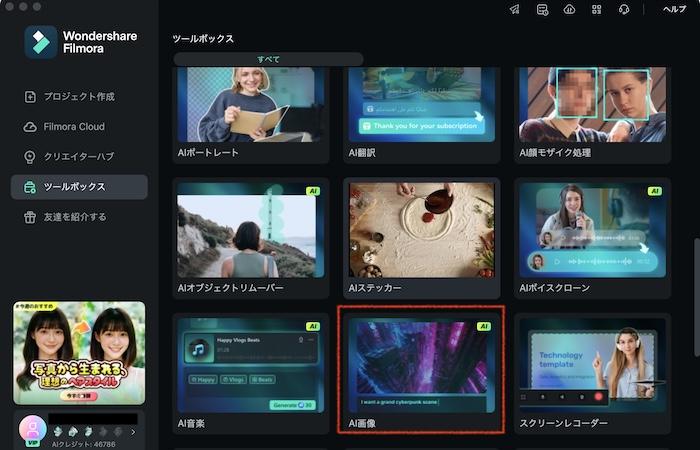
Task: Click the 友達を紹介する gift icon
Action: 30,217
